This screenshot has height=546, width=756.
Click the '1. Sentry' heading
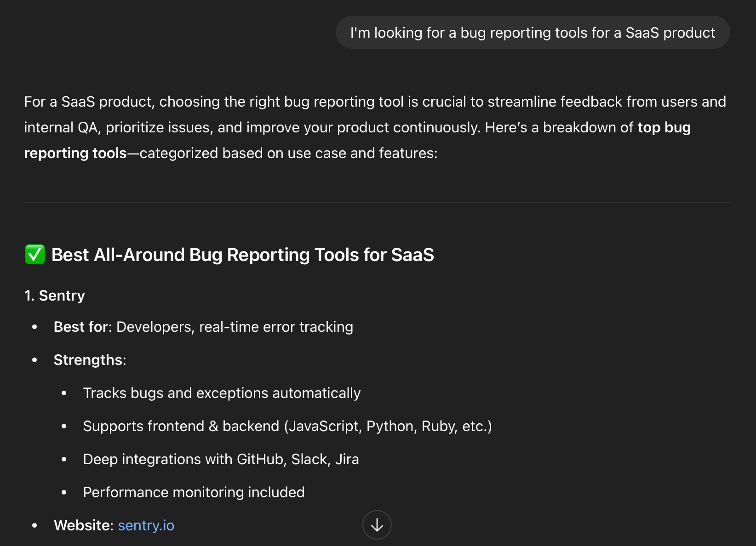tap(55, 296)
